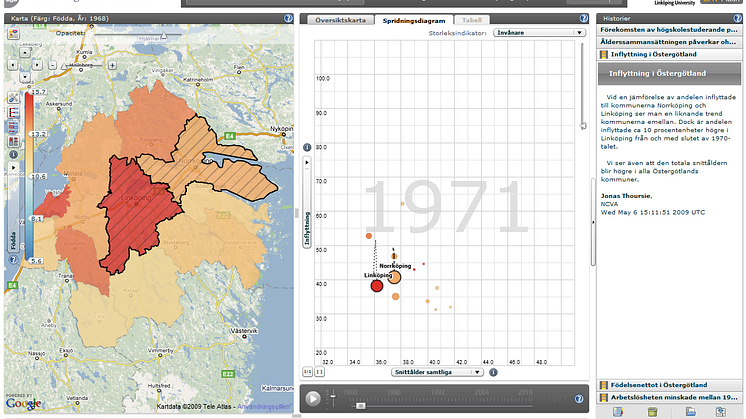Pan the map down
The image size is (746, 419).
pyautogui.click(x=25, y=77)
